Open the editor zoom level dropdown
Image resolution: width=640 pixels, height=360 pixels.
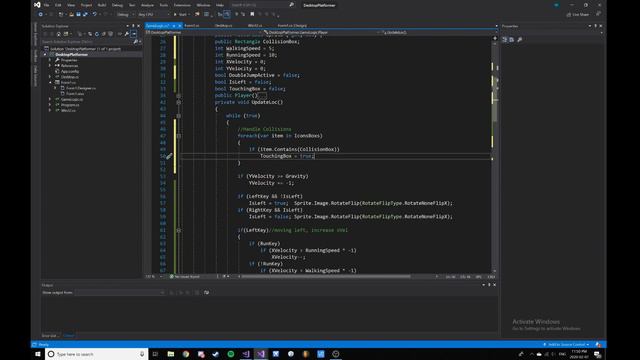click(153, 277)
